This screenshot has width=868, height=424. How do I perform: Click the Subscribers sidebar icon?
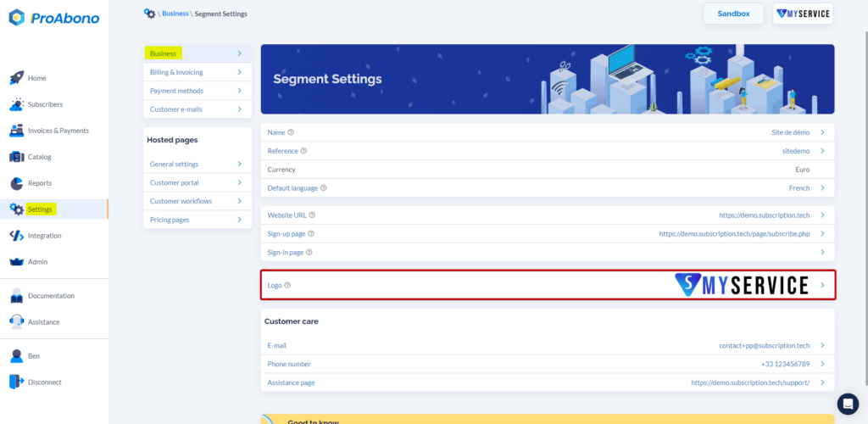(x=17, y=104)
